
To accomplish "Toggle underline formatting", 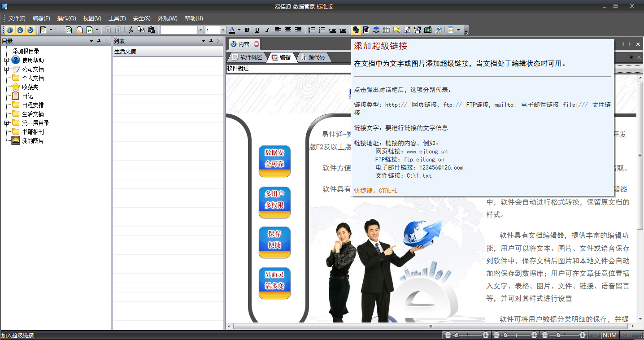I will (257, 30).
